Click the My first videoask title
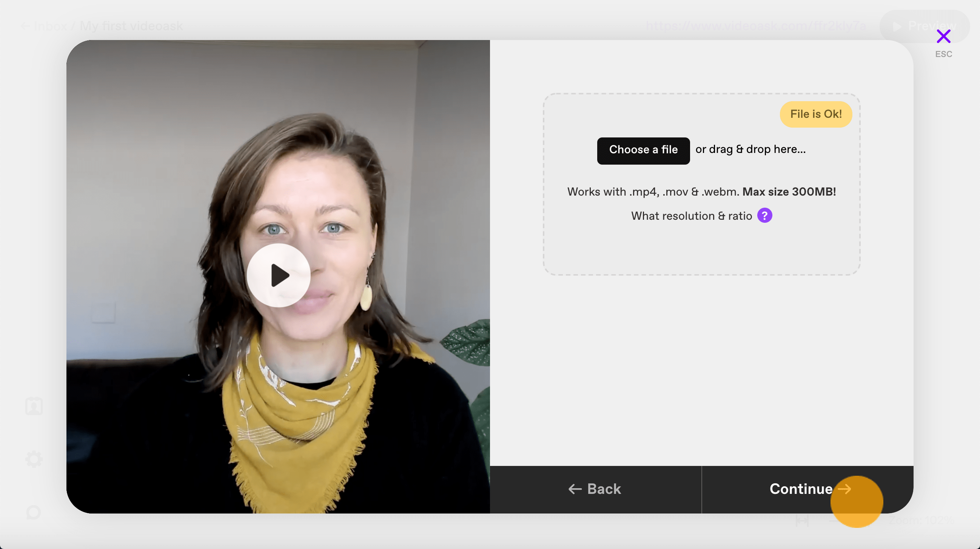The height and width of the screenshot is (549, 980). (x=131, y=26)
